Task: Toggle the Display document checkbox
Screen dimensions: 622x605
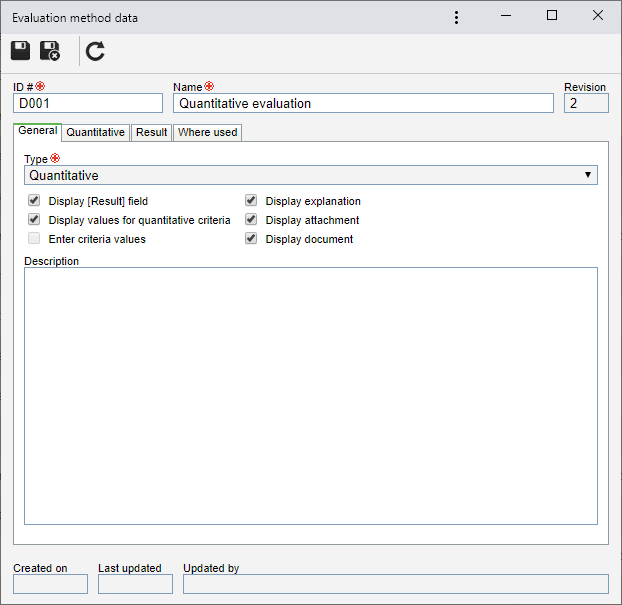Action: point(251,238)
